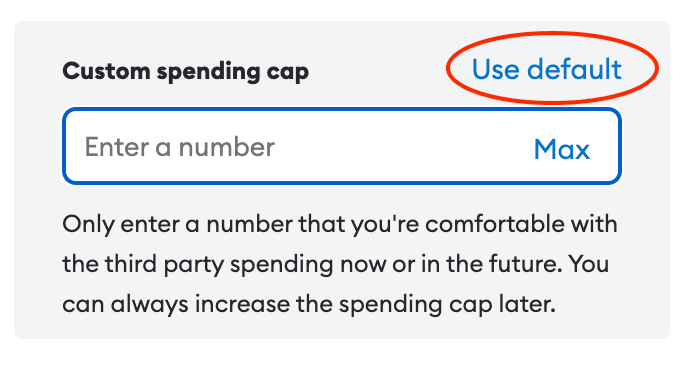
Task: Set the spending cap to Max
Action: click(x=562, y=150)
